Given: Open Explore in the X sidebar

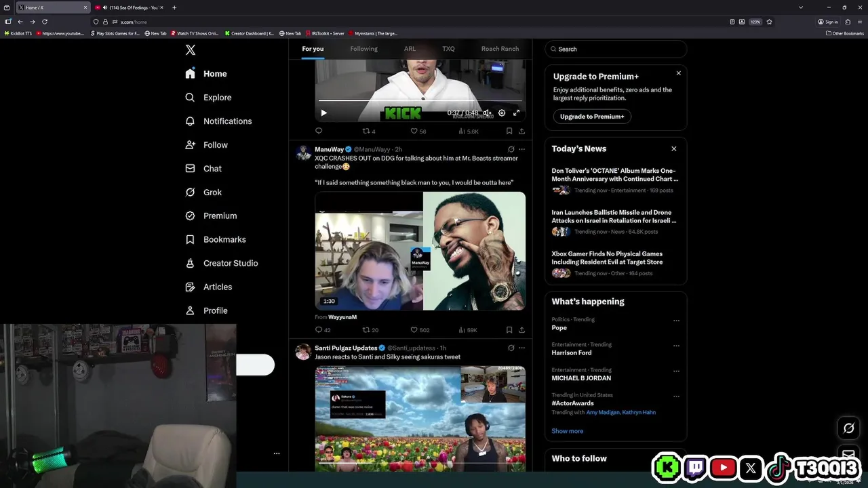Looking at the screenshot, I should 208,98.
